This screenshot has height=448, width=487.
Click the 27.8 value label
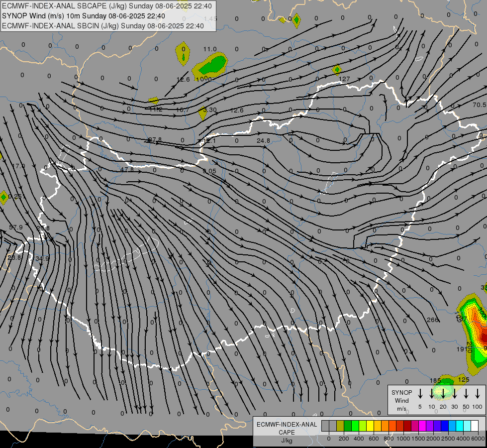(155, 139)
